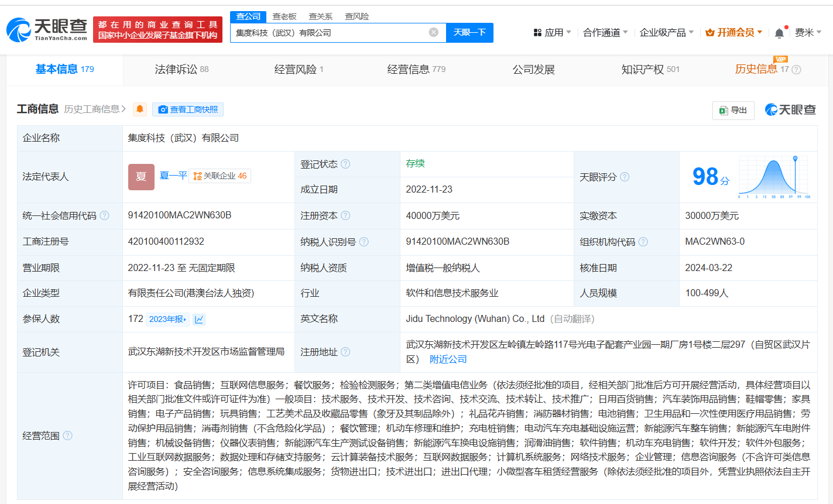Click help icon next to 组织机构代码
This screenshot has width=833, height=504.
click(x=643, y=241)
